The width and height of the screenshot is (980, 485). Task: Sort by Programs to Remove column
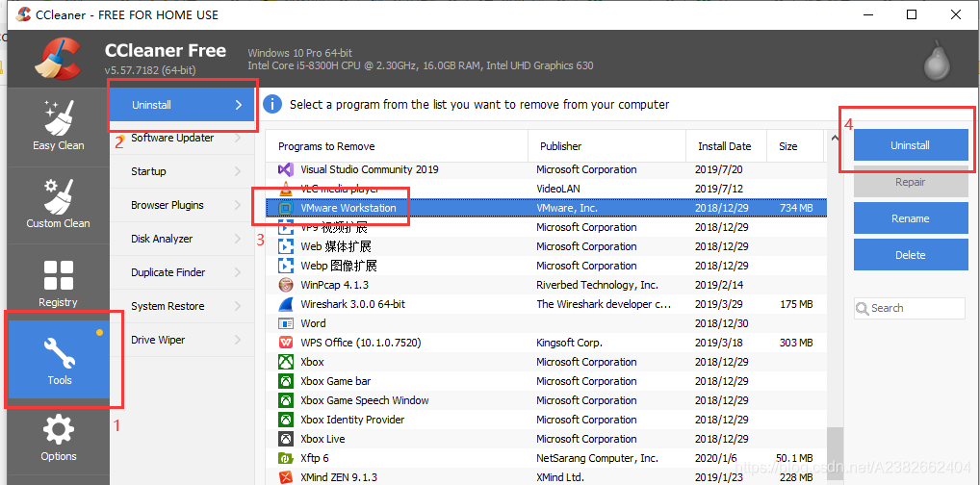tap(397, 146)
